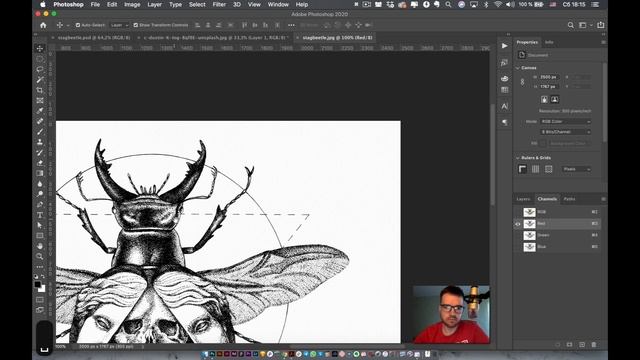Click the Share icon in options bar

pyautogui.click(x=601, y=25)
